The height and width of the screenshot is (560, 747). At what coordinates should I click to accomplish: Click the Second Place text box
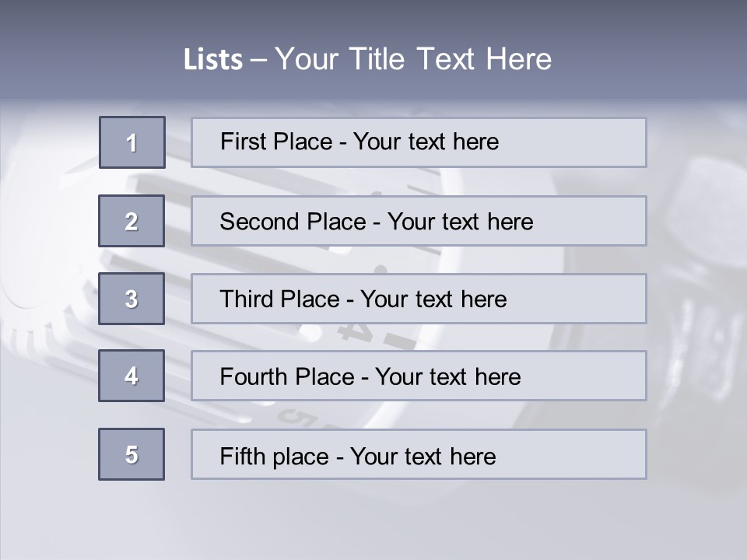coord(419,221)
